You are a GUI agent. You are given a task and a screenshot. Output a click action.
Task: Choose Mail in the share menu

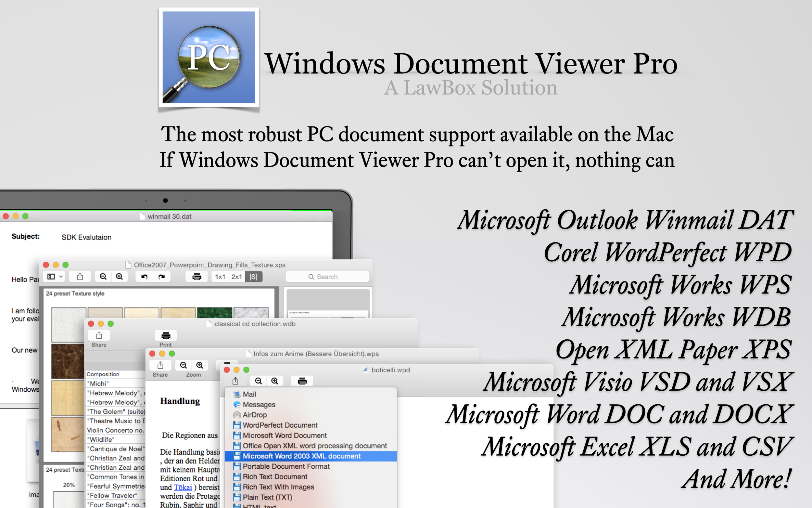point(311,394)
